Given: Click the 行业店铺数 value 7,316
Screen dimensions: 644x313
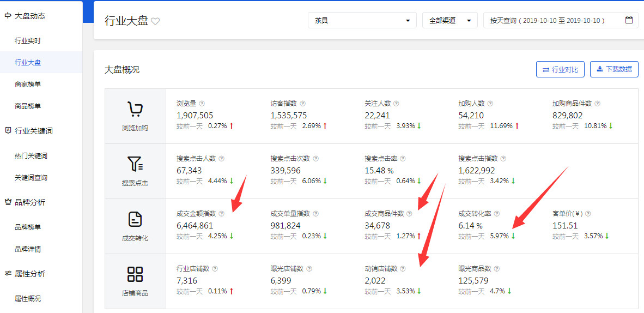Looking at the screenshot, I should click(187, 280).
